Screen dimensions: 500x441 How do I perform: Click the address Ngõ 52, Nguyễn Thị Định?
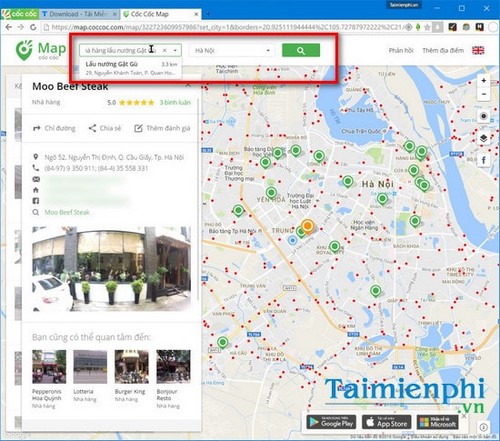click(x=114, y=157)
